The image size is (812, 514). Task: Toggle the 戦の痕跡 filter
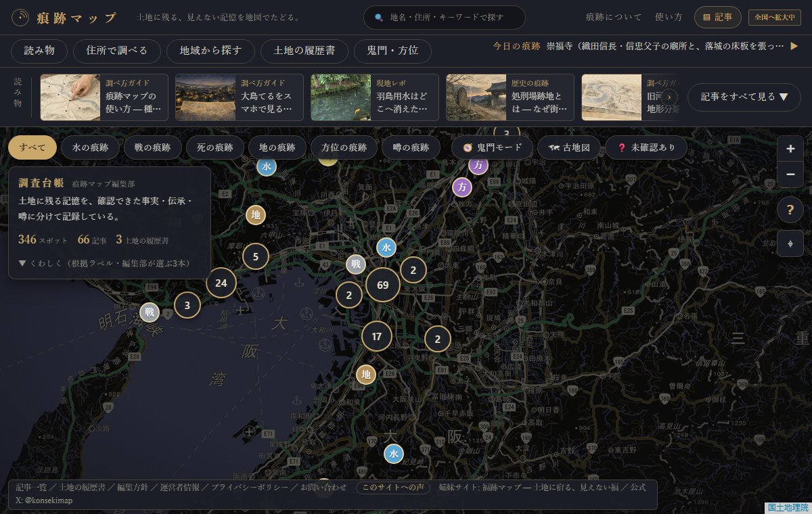pos(152,147)
